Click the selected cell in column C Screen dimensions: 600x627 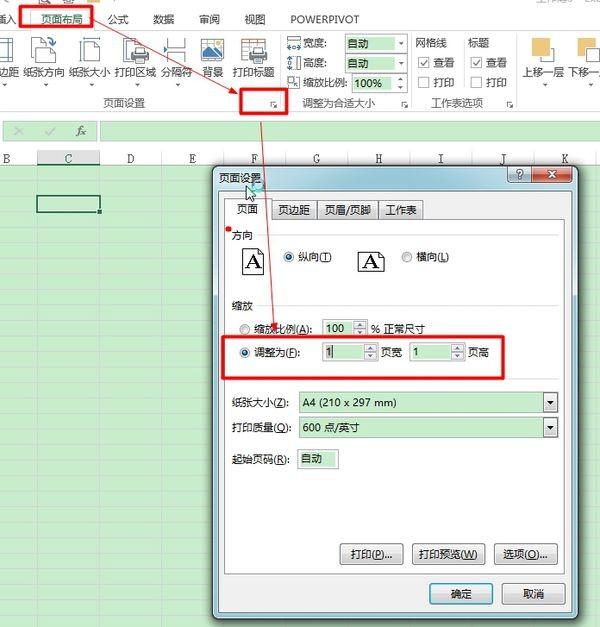click(x=68, y=204)
